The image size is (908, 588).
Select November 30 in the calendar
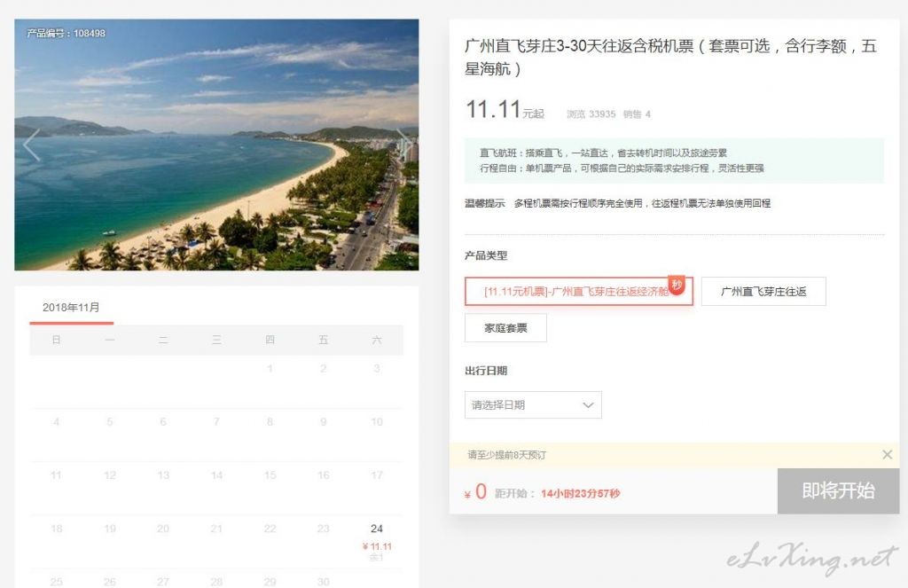323,582
